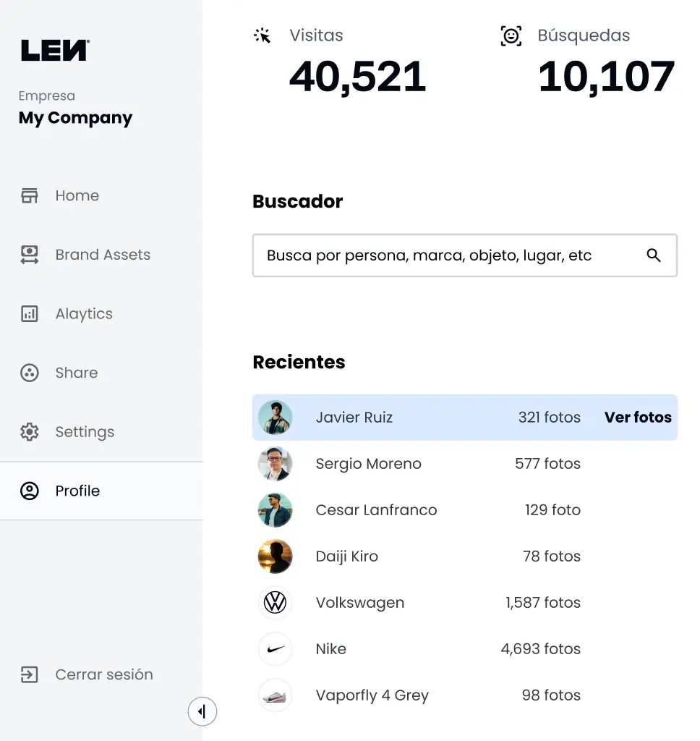This screenshot has height=741, width=700.
Task: Click the Vaporfly 4 Grey shoe thumbnail
Action: (276, 695)
